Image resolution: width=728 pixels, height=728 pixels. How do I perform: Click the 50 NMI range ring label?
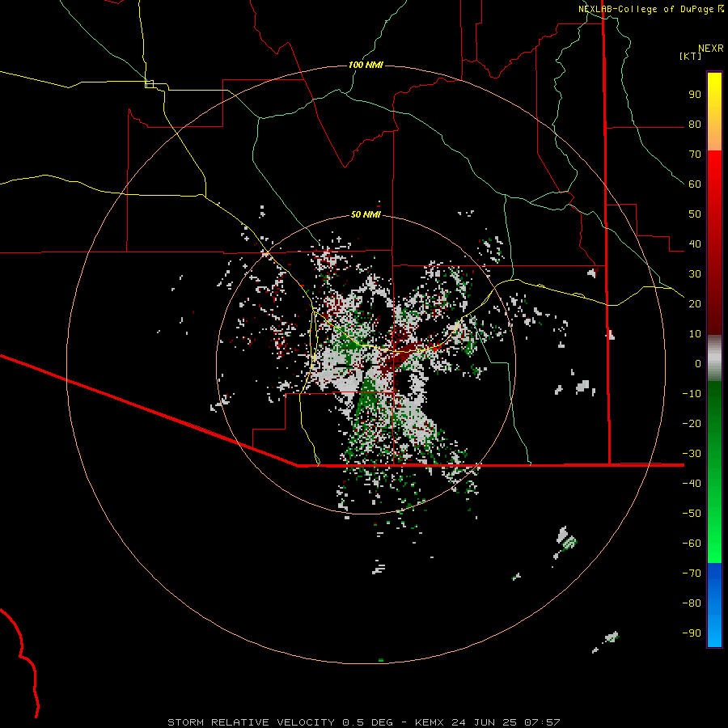[366, 214]
